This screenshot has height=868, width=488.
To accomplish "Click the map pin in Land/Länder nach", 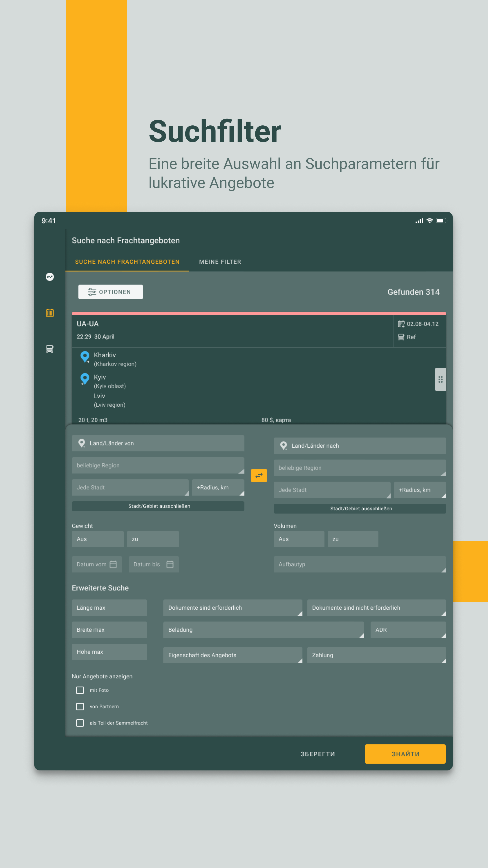I will pyautogui.click(x=283, y=445).
